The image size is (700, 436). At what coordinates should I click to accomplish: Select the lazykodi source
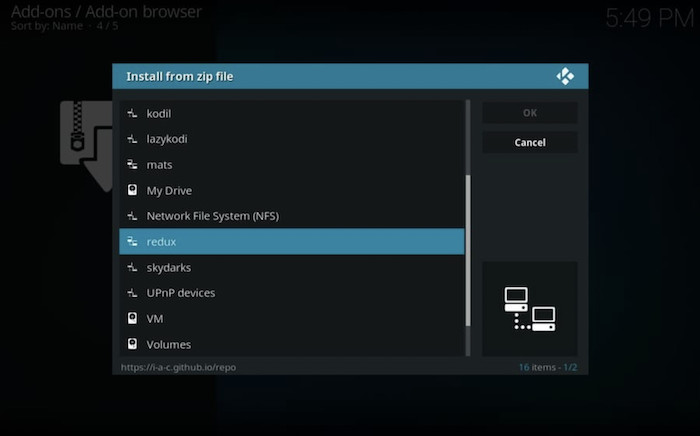(x=292, y=139)
